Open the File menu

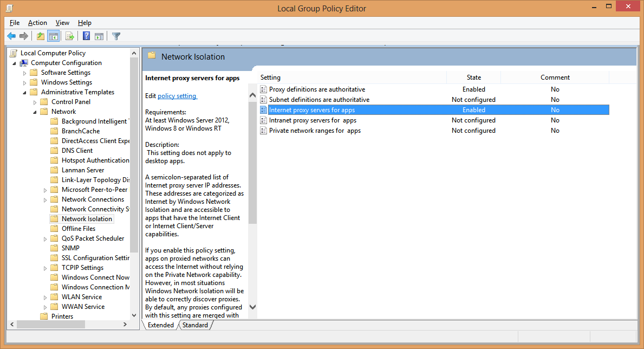(15, 23)
